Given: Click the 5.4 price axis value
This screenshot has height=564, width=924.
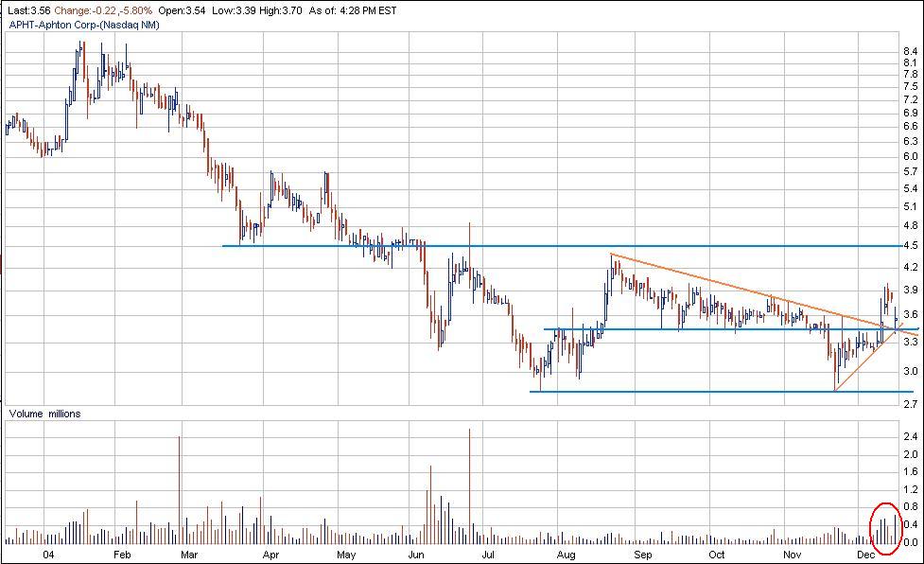Looking at the screenshot, I should click(910, 189).
